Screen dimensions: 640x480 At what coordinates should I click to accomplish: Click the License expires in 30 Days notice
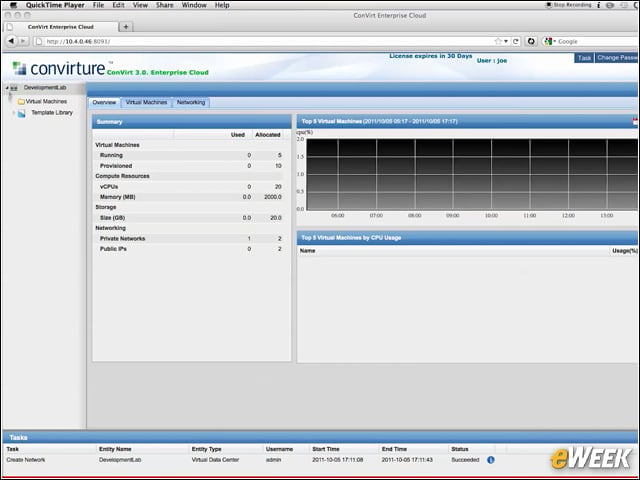431,56
